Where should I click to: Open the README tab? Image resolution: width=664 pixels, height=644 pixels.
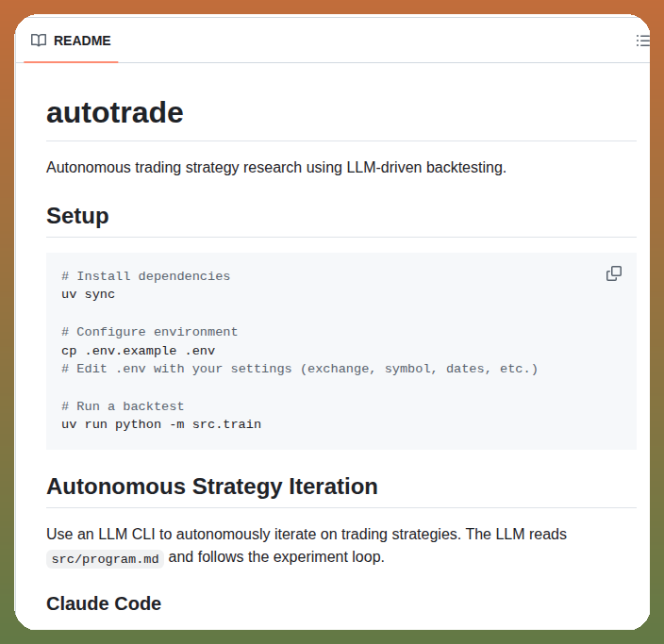(71, 41)
